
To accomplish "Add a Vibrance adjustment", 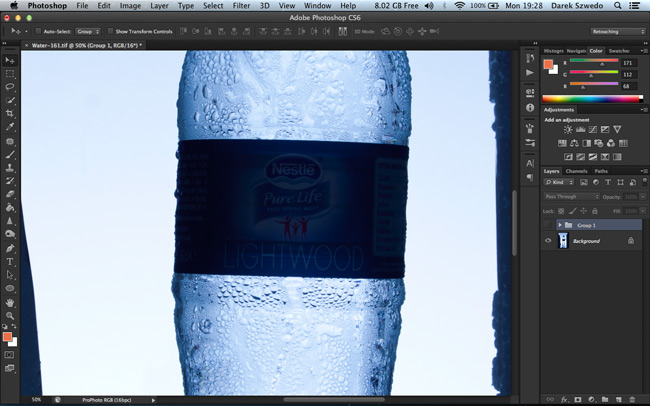I will tap(617, 129).
